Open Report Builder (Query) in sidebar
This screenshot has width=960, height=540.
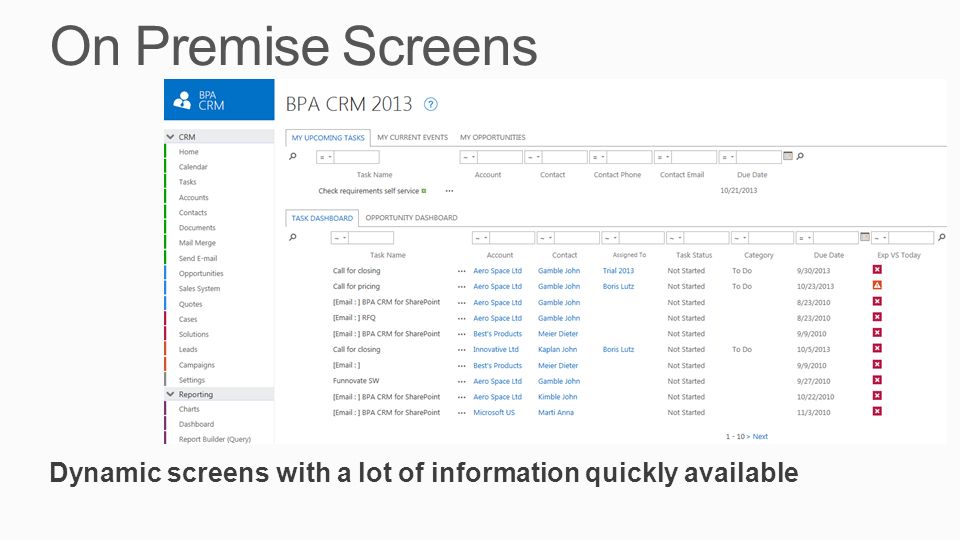214,439
